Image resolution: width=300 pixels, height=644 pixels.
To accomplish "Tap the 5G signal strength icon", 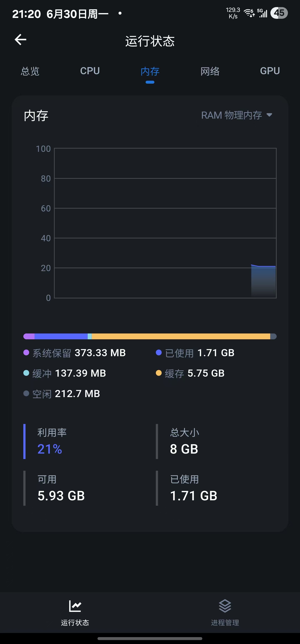I will pyautogui.click(x=262, y=13).
